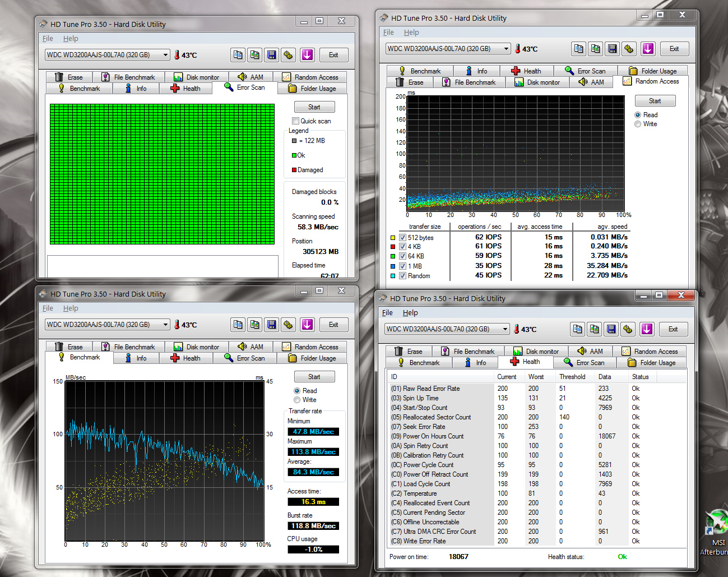Uncheck the 512 bytes transfer size
728x577 pixels.
tap(402, 238)
